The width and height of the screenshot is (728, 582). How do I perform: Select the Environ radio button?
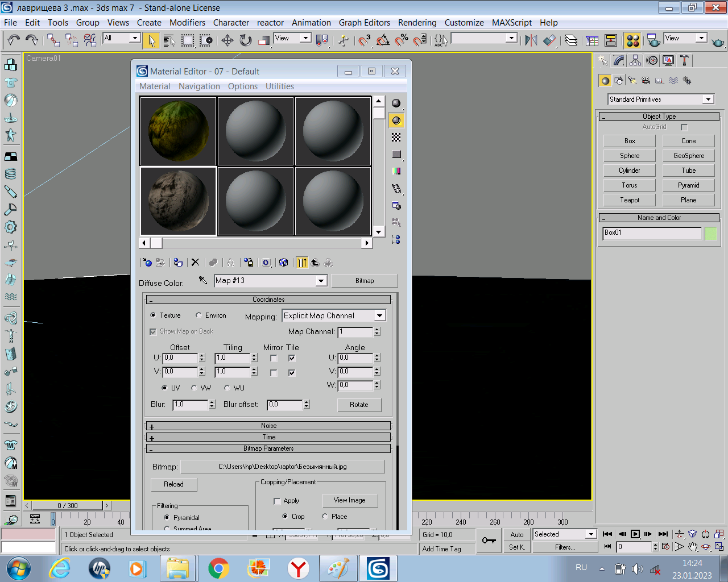[198, 315]
